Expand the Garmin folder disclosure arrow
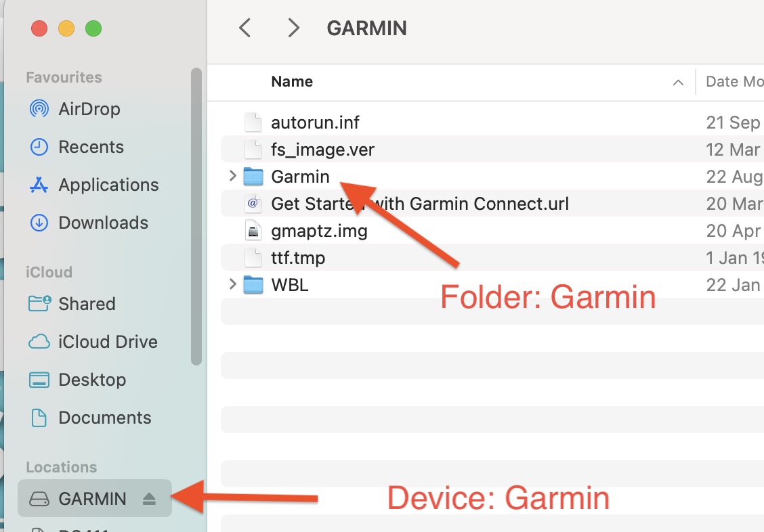This screenshot has height=532, width=764. pos(232,176)
